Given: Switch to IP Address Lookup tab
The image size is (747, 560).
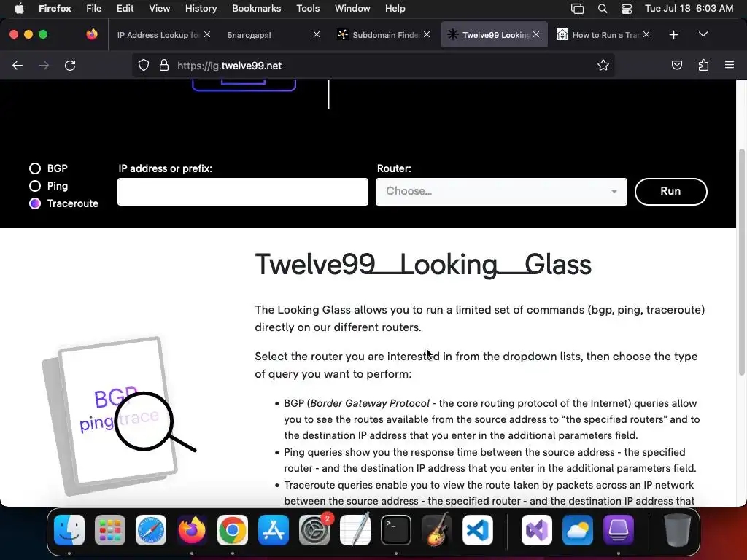Looking at the screenshot, I should tap(158, 35).
